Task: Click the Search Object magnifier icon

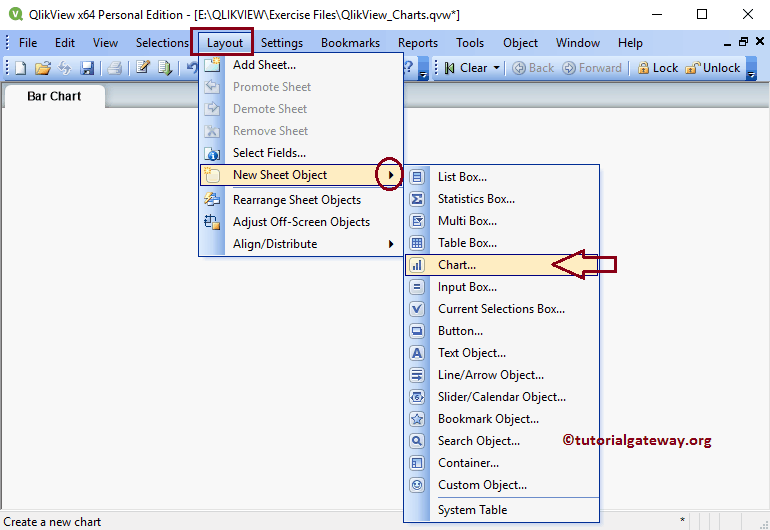Action: coord(417,441)
